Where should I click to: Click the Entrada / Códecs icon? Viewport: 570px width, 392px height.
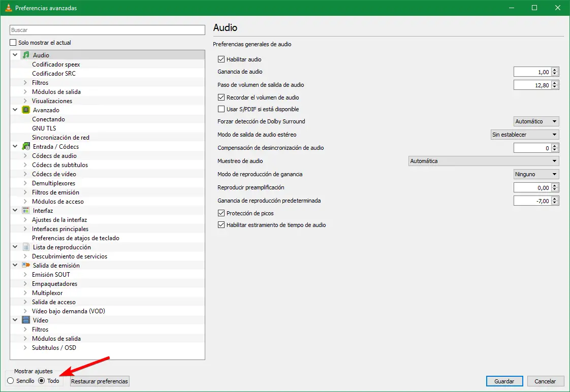click(26, 146)
